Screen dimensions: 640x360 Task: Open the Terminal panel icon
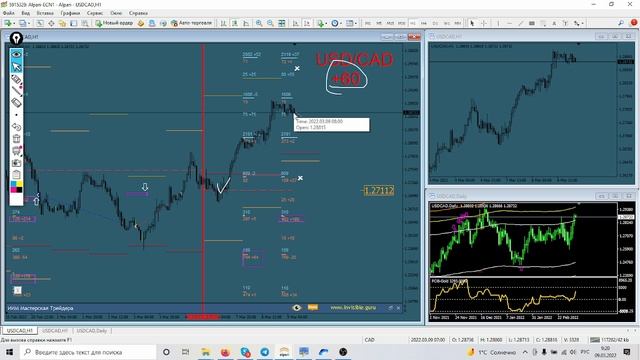pos(73,23)
